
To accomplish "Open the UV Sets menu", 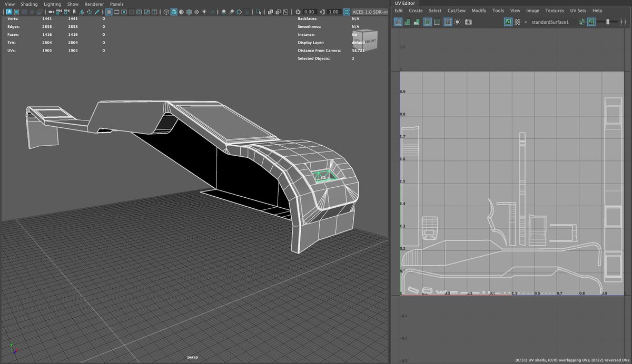I will pos(578,11).
